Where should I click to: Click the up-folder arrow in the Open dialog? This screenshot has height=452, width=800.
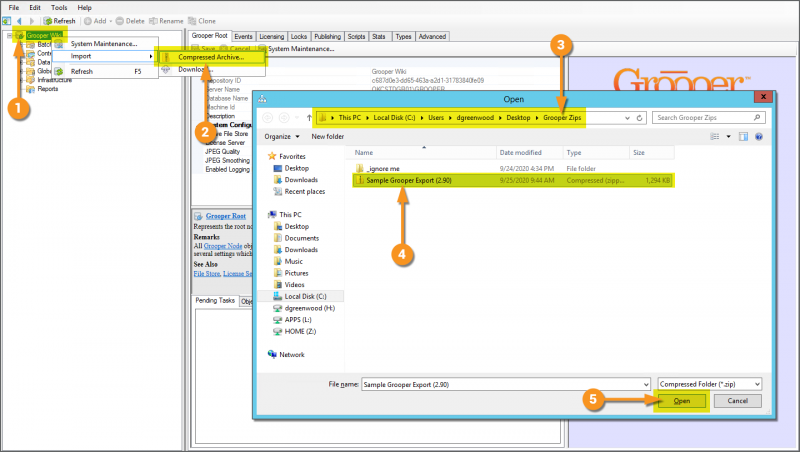pos(309,118)
